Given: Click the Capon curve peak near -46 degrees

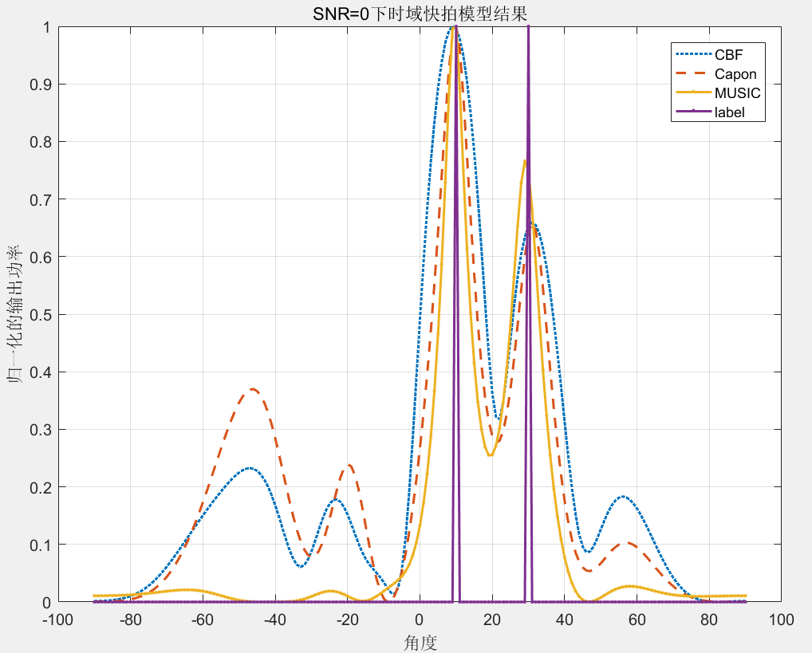Looking at the screenshot, I should pos(253,389).
